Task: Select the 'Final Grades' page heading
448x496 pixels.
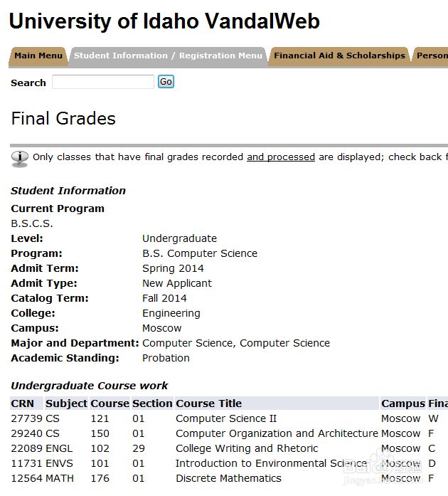Action: click(x=63, y=119)
